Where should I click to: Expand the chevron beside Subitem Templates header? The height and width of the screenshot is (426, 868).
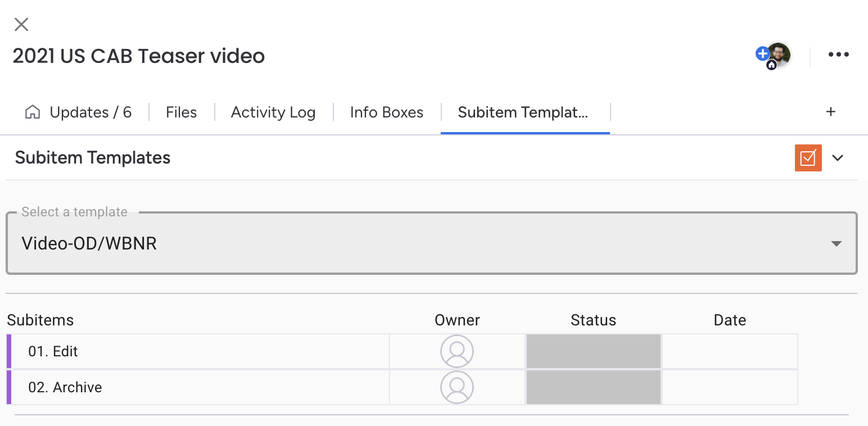tap(838, 158)
